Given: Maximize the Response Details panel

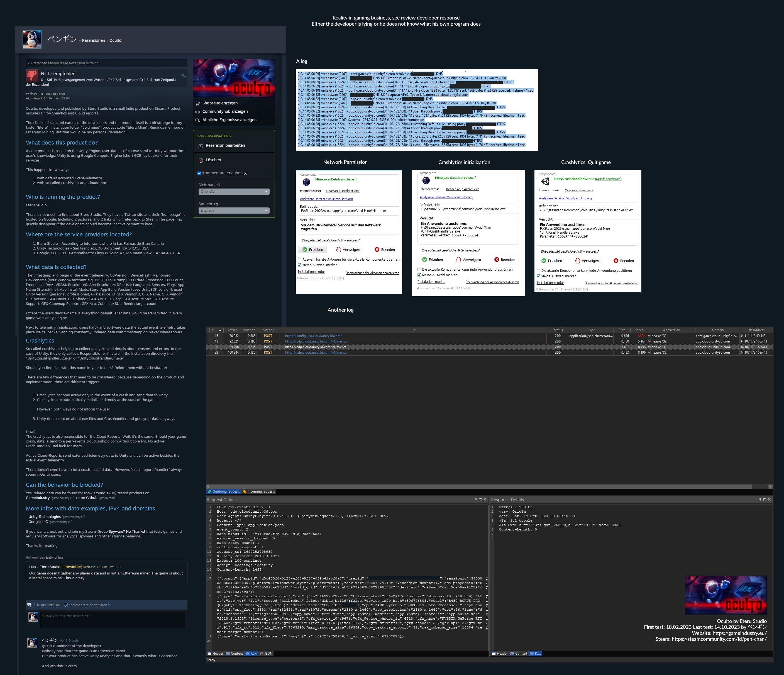Looking at the screenshot, I should [x=765, y=500].
